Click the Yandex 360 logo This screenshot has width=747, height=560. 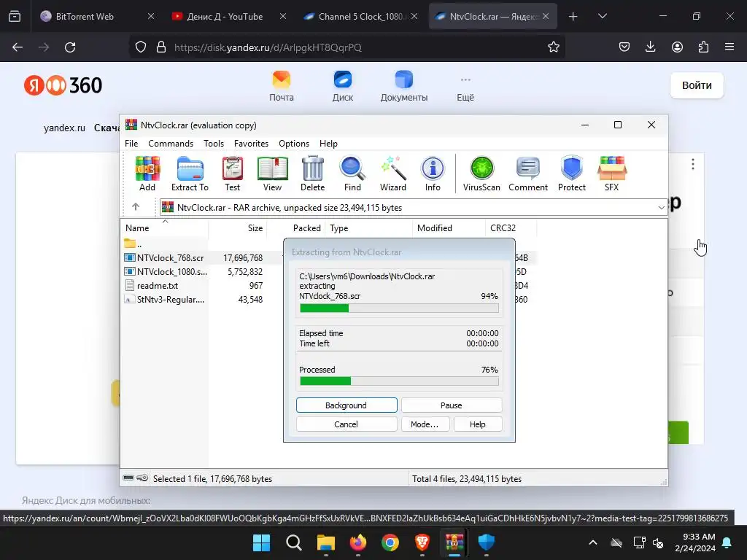pos(63,85)
